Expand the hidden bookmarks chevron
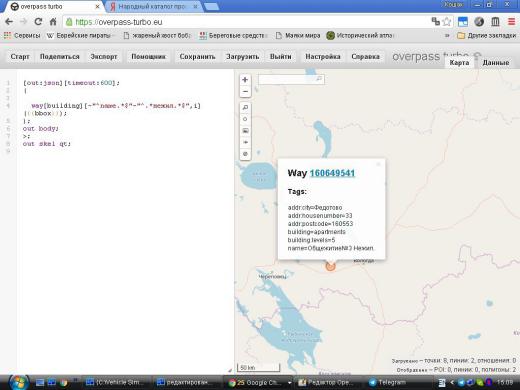The height and width of the screenshot is (390, 520). point(447,35)
